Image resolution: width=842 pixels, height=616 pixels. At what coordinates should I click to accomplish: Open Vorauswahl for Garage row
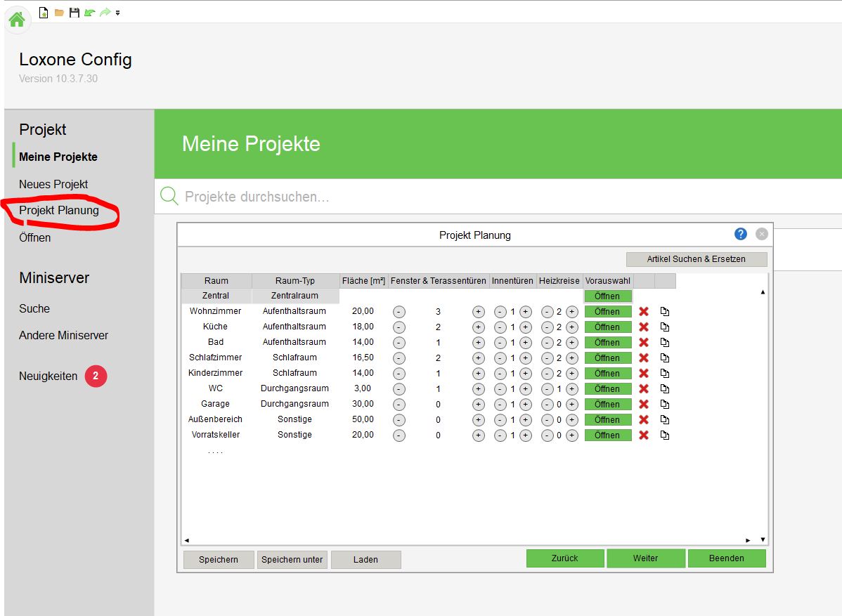click(x=608, y=405)
